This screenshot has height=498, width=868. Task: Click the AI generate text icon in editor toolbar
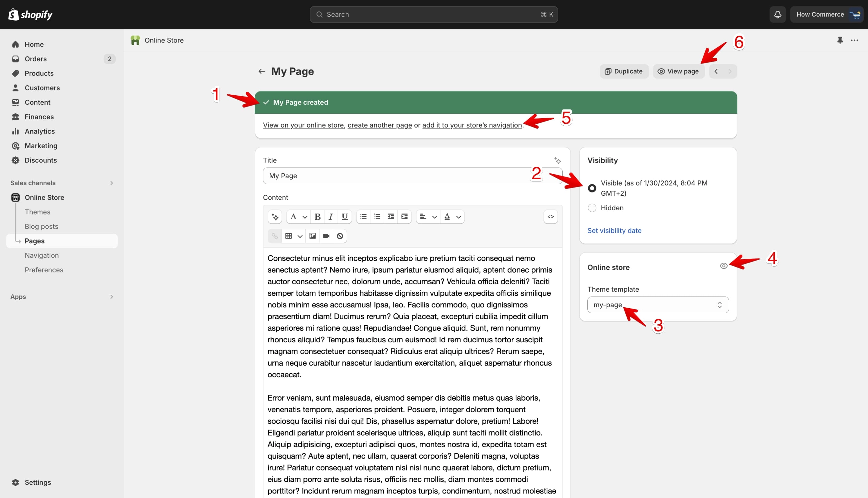coord(275,217)
